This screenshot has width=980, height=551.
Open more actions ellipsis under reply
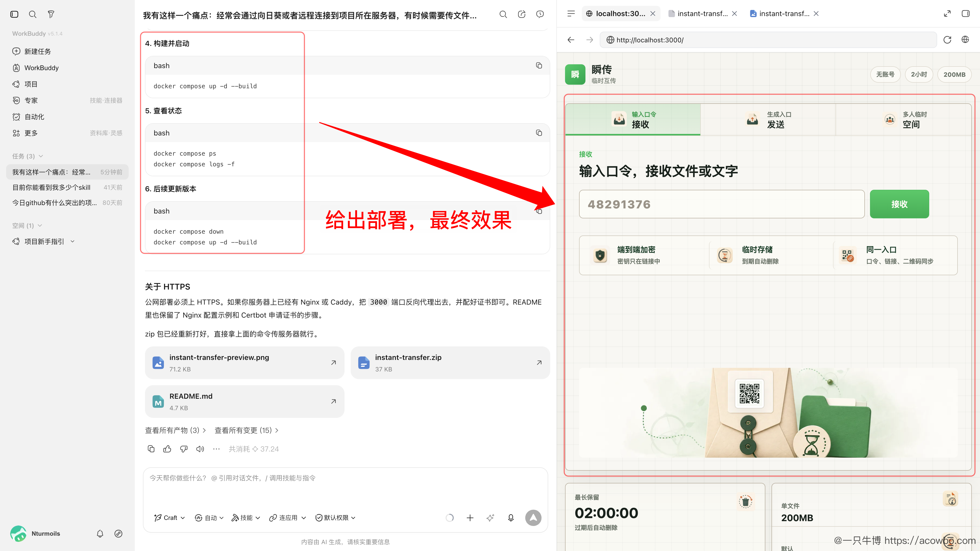(216, 449)
